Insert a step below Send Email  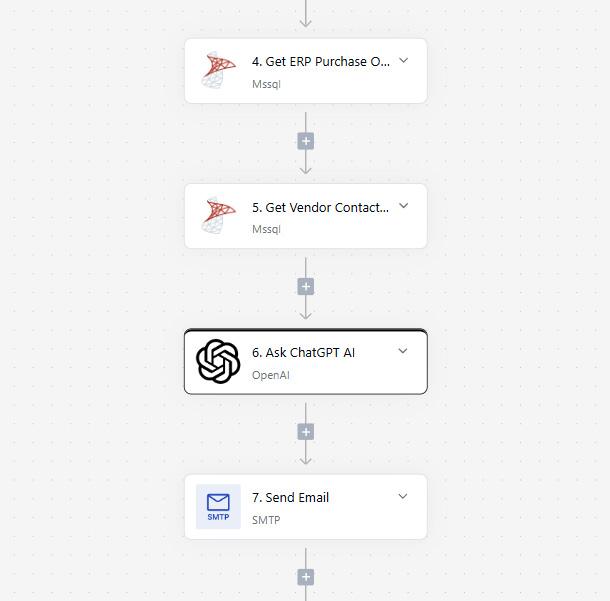306,577
